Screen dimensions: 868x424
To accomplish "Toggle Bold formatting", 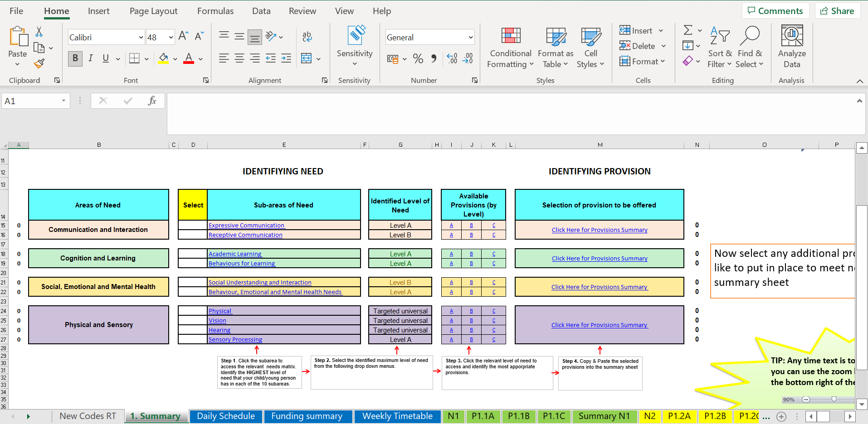I will (x=75, y=58).
